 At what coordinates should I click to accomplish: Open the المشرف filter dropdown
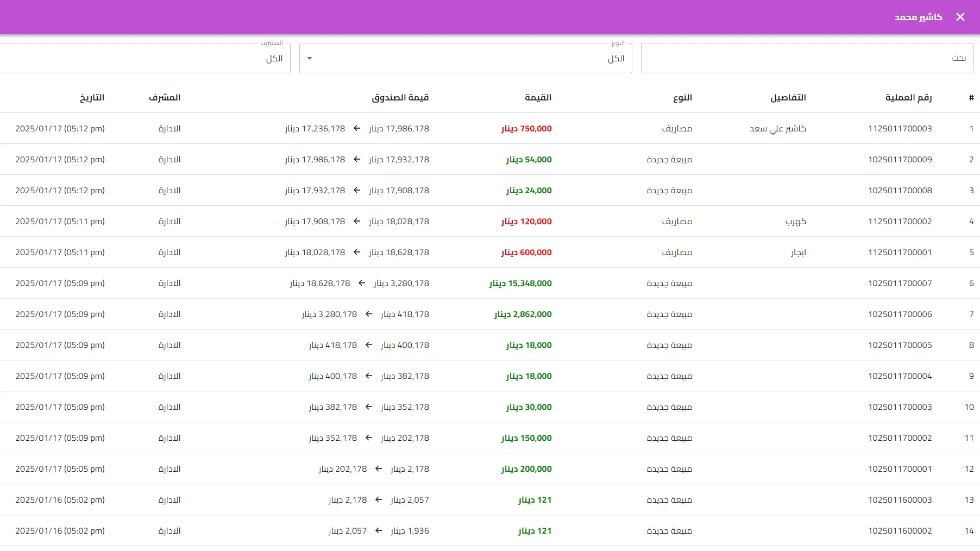(145, 58)
